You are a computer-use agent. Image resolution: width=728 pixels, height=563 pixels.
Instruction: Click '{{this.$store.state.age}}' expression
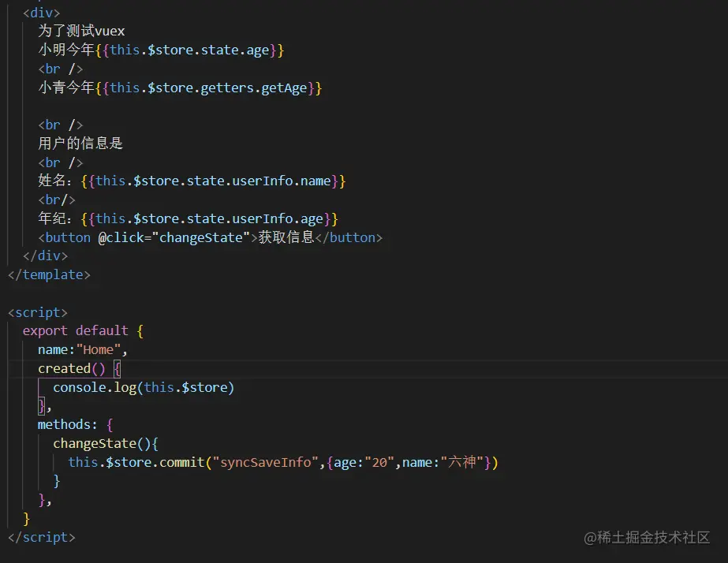click(189, 50)
